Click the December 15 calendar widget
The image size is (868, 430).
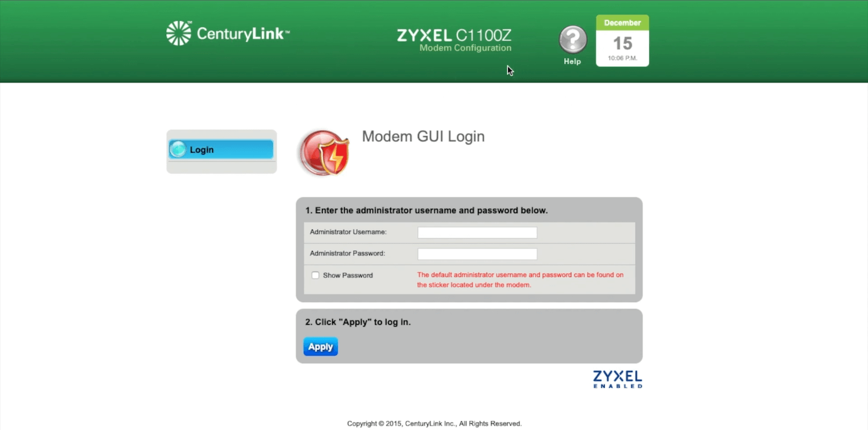(x=623, y=41)
